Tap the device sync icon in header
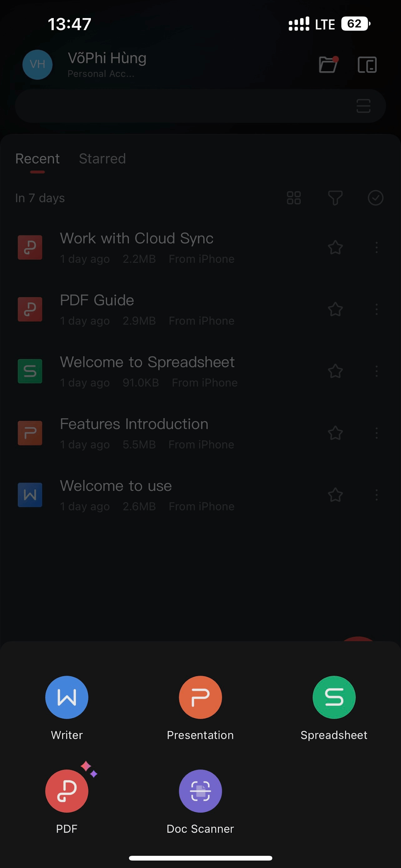Image resolution: width=401 pixels, height=868 pixels. pos(367,65)
